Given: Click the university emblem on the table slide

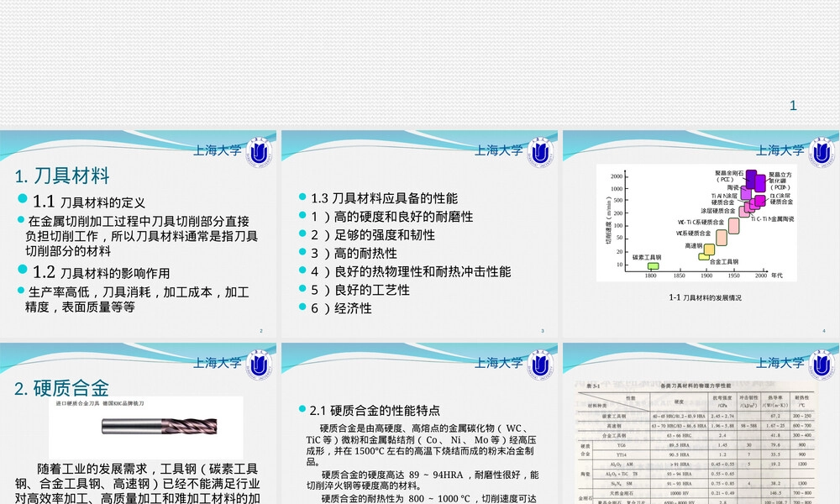Looking at the screenshot, I should (x=822, y=365).
